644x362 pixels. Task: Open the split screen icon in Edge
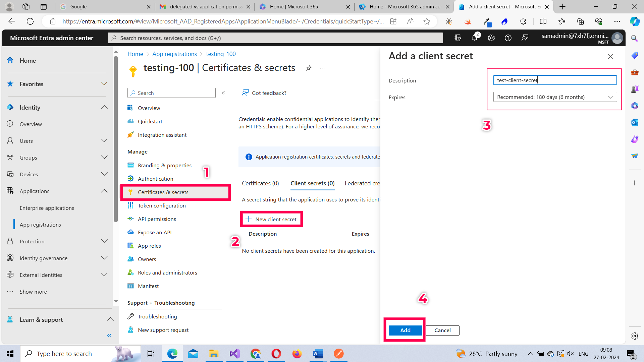click(x=543, y=21)
